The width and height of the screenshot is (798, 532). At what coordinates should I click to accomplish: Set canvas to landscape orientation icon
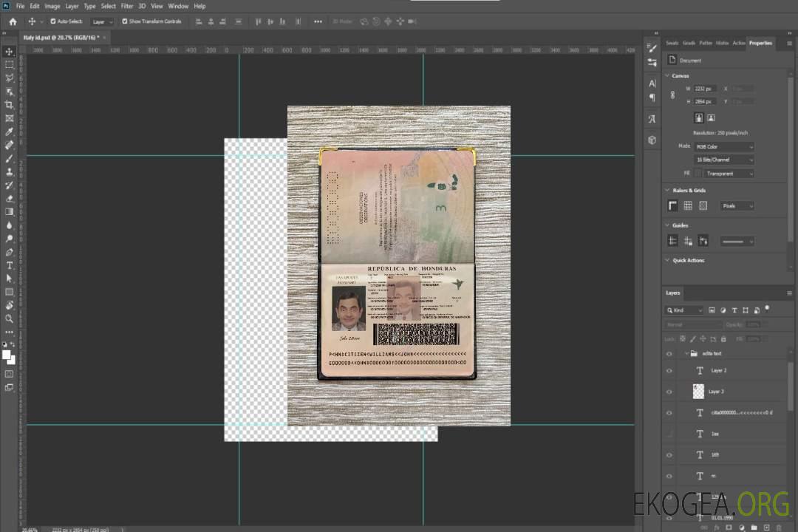tap(711, 117)
